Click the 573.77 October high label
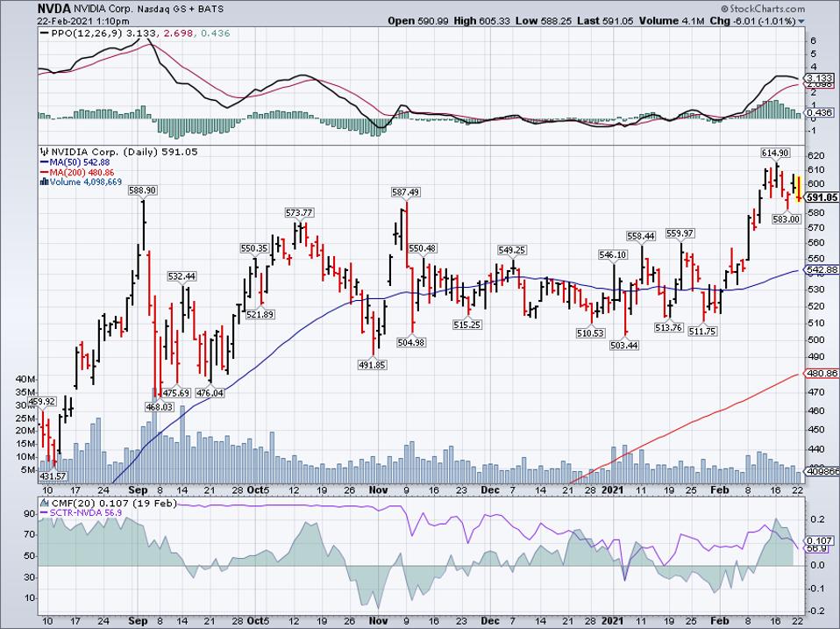The height and width of the screenshot is (629, 840). (298, 212)
